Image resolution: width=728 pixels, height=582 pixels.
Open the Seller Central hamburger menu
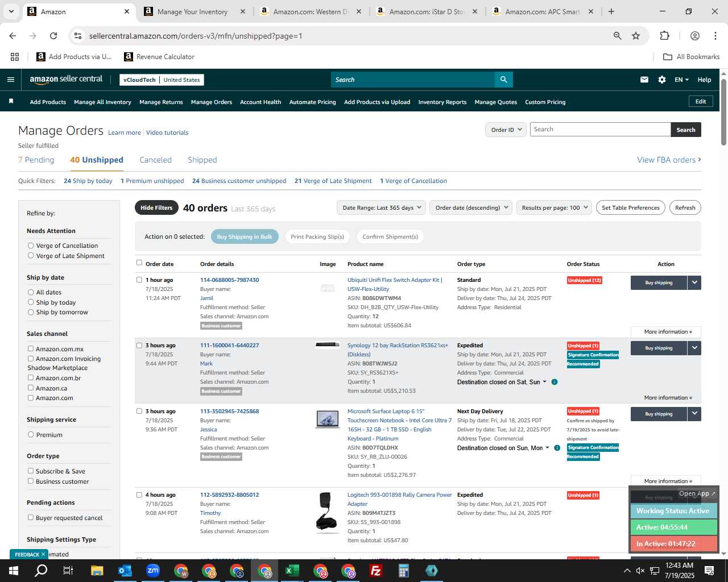tap(10, 80)
